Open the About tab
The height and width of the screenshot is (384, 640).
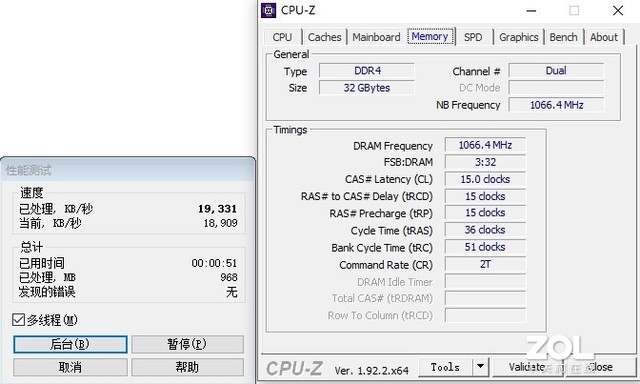pyautogui.click(x=604, y=37)
